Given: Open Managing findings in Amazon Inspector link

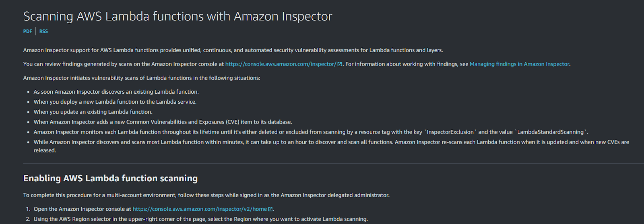Looking at the screenshot, I should 519,64.
